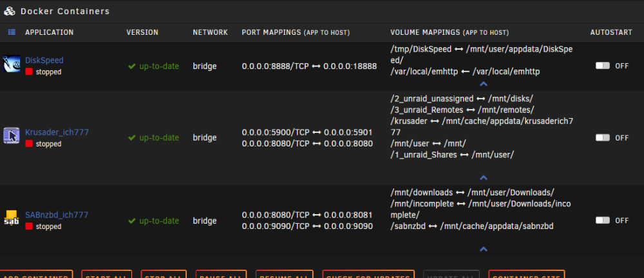This screenshot has height=278, width=644.
Task: Click the /3_unraid_Remotes volume mapping
Action: 462,110
